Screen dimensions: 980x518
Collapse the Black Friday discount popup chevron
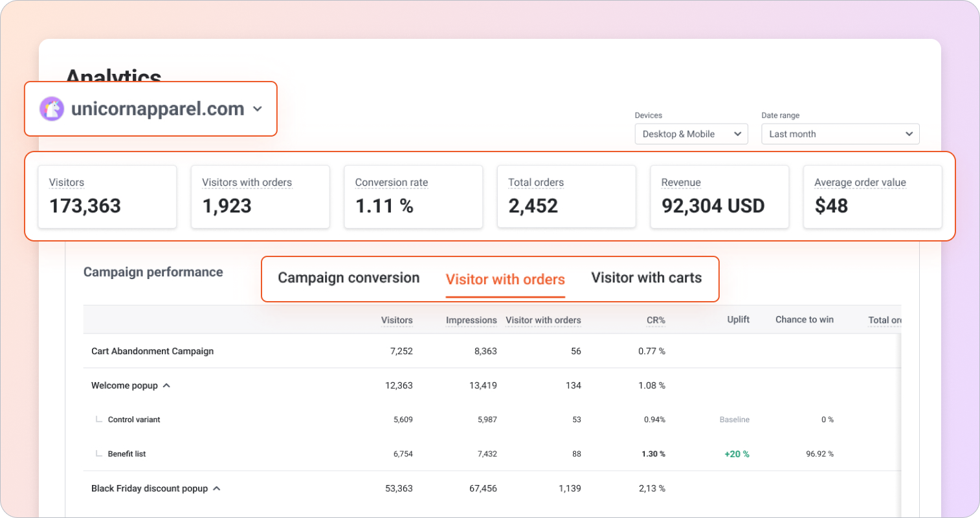coord(217,489)
